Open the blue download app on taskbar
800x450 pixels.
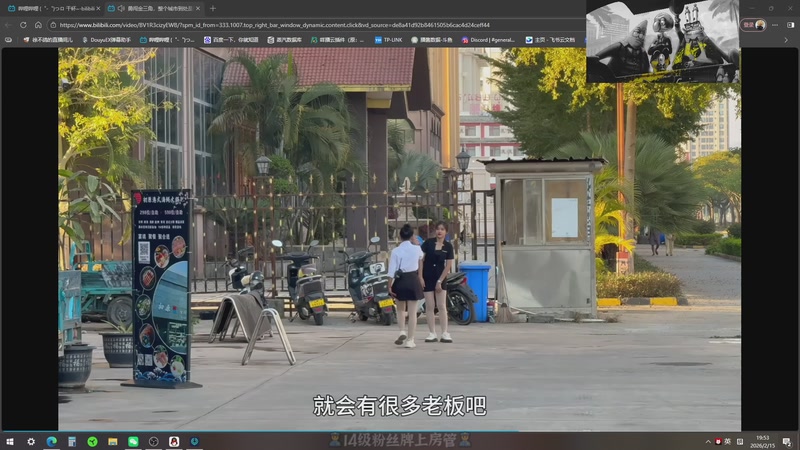click(x=194, y=441)
